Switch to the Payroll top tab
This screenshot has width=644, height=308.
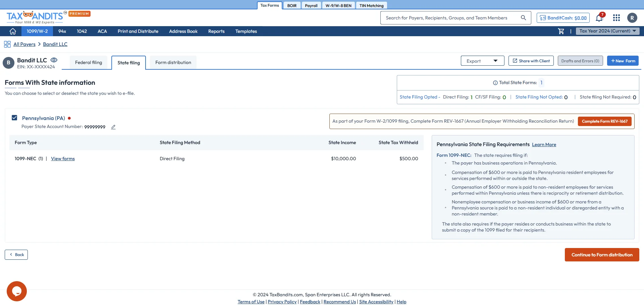(x=311, y=6)
